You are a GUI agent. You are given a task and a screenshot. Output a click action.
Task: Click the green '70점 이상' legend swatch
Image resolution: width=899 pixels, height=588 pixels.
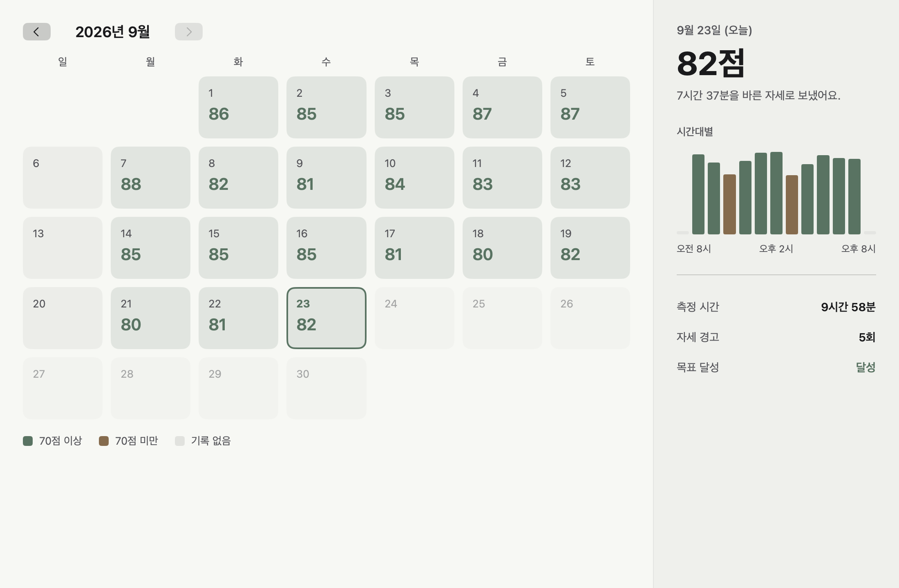(28, 441)
